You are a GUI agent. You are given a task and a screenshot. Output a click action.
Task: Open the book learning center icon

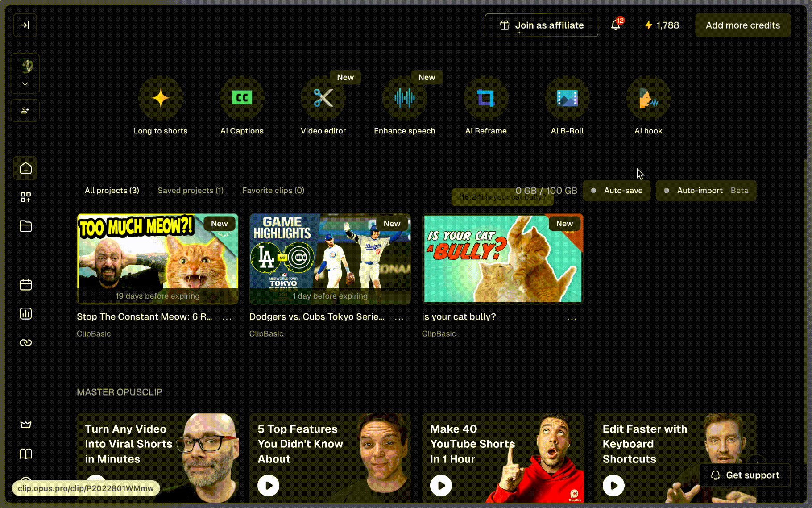click(25, 454)
